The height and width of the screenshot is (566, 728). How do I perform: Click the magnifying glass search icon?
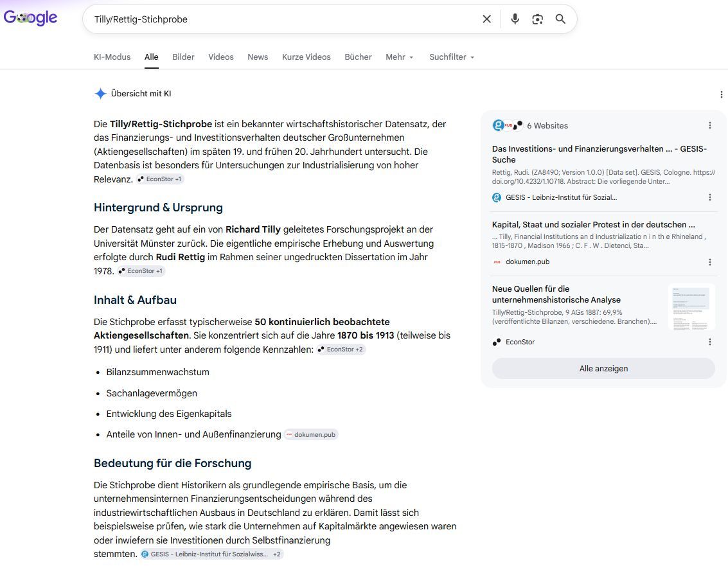[x=560, y=19]
